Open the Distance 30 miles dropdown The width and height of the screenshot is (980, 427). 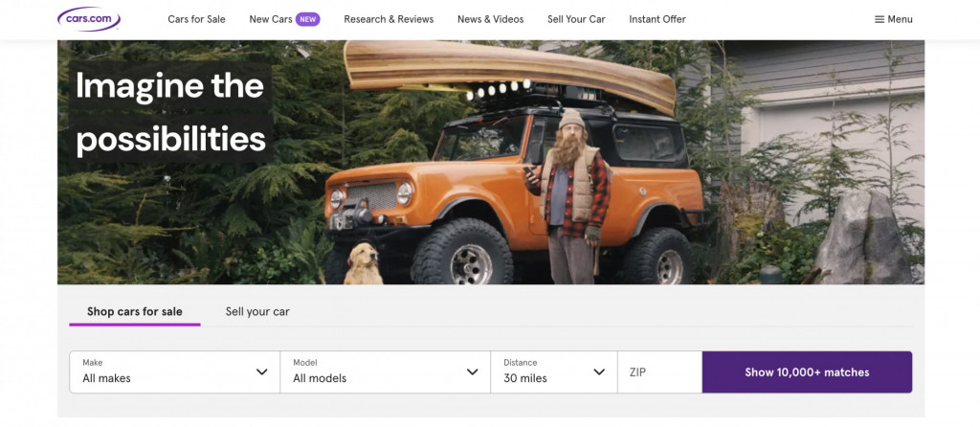554,372
